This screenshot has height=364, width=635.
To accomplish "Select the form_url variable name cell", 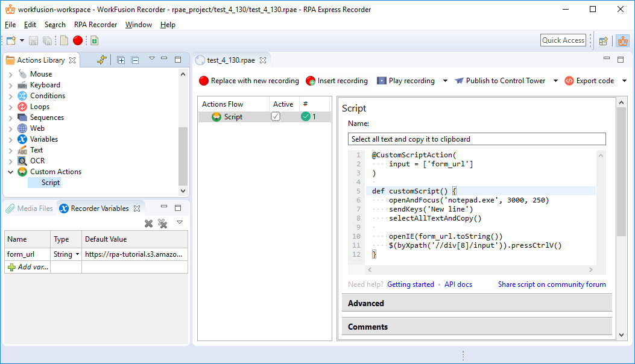I will tap(28, 254).
